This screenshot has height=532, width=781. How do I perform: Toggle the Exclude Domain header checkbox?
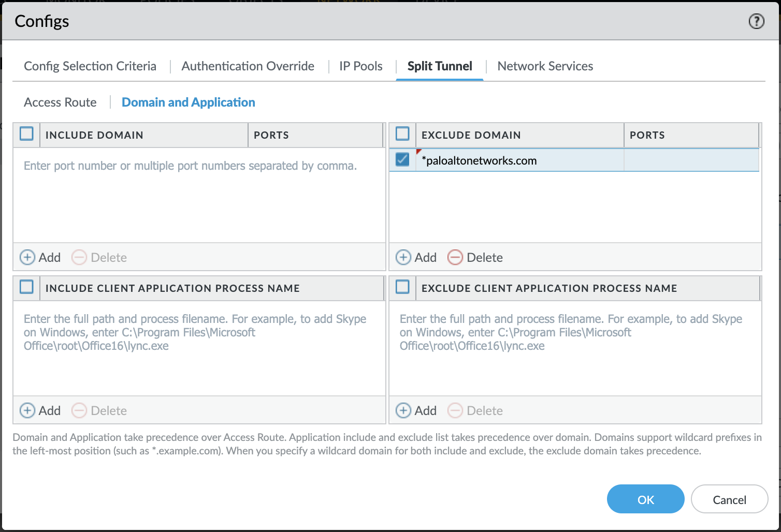(402, 134)
